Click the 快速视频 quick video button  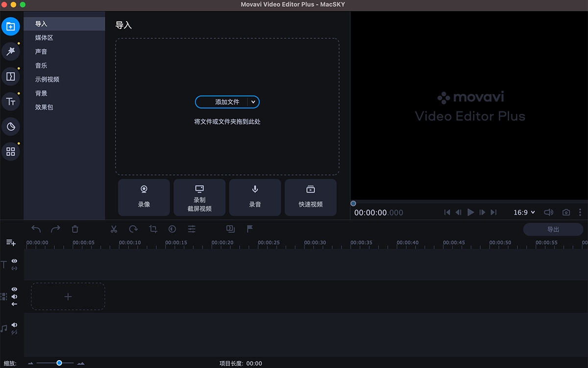[311, 197]
